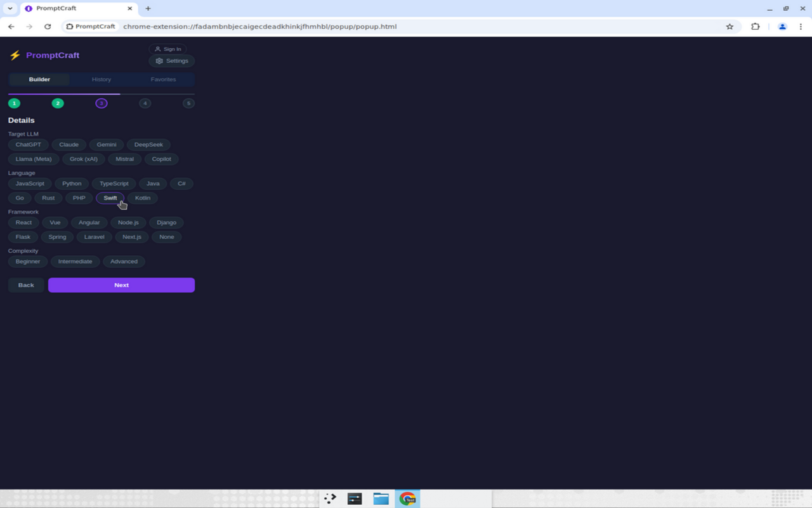Reload the page in Chrome
The width and height of the screenshot is (812, 508).
point(48,27)
